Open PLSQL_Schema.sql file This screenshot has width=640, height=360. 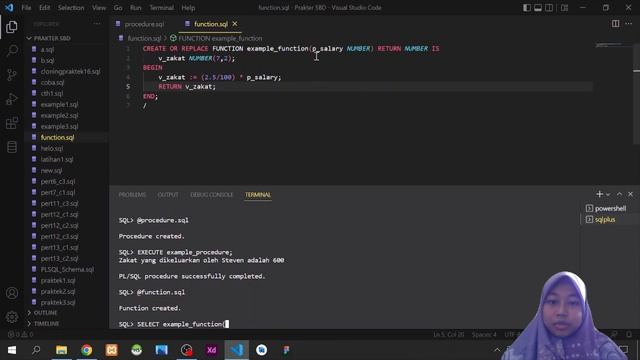click(x=67, y=269)
